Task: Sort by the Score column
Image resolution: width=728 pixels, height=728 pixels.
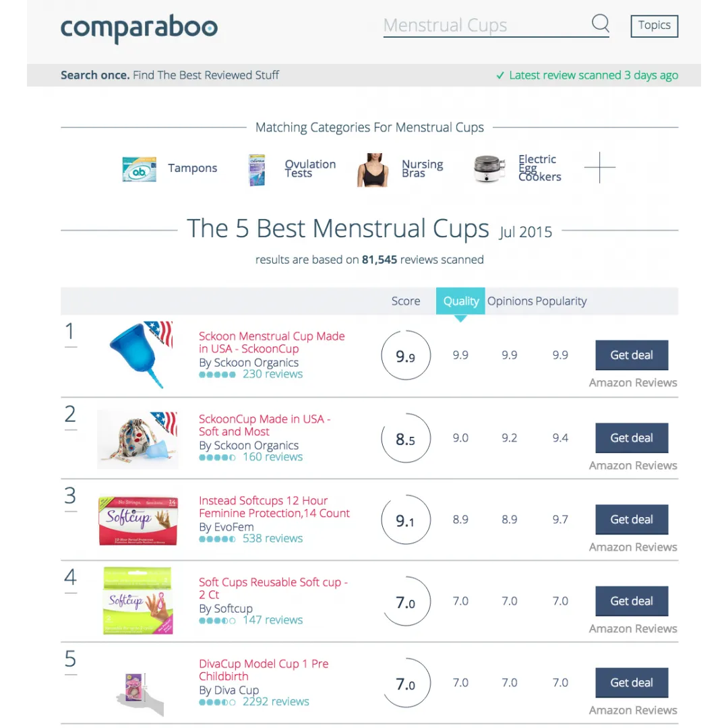Action: 405,301
